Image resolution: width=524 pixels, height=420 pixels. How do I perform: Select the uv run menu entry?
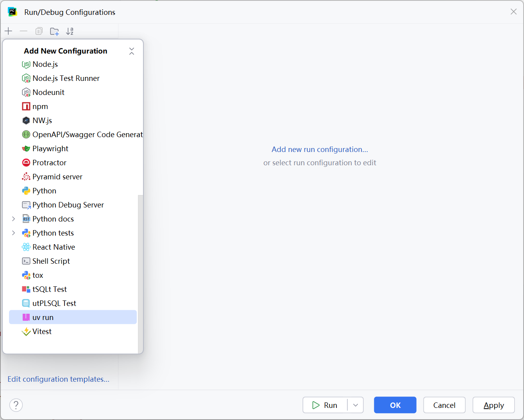tap(43, 317)
